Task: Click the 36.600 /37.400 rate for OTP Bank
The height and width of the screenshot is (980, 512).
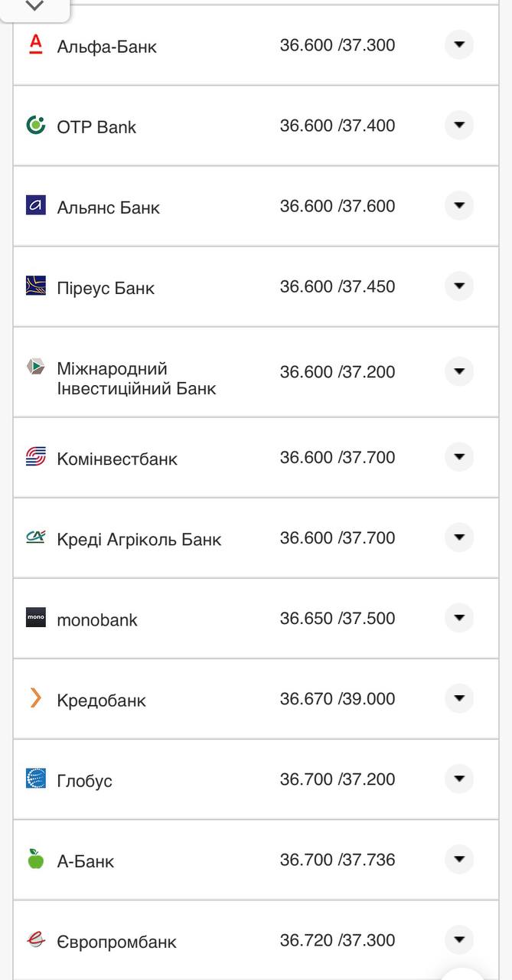Action: (x=337, y=126)
